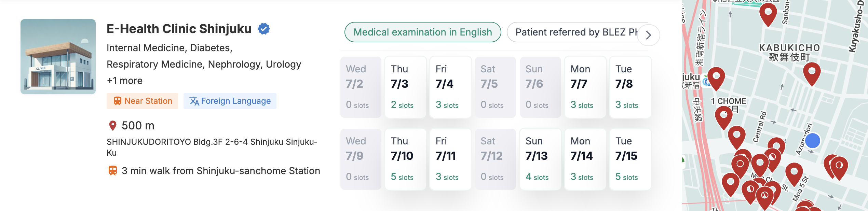This screenshot has width=868, height=211.
Task: Open the E-Health Clinic Shinjuku title link
Action: pyautogui.click(x=179, y=29)
